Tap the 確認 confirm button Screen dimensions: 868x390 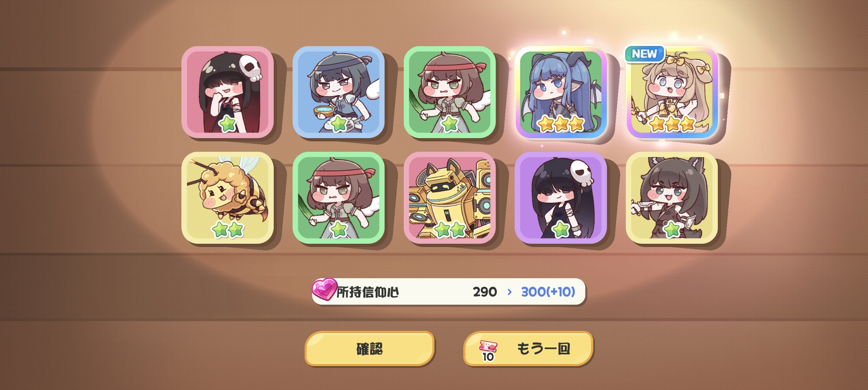[x=369, y=348]
